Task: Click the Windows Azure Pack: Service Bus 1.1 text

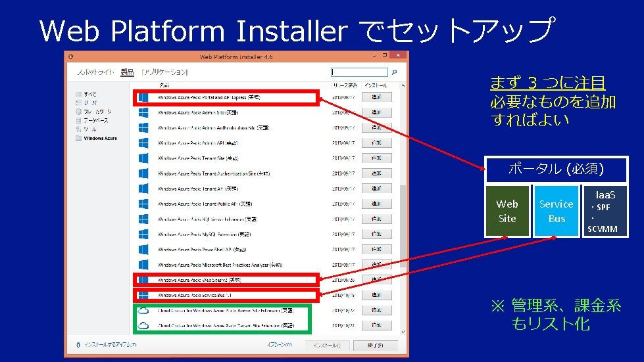Action: pyautogui.click(x=195, y=295)
